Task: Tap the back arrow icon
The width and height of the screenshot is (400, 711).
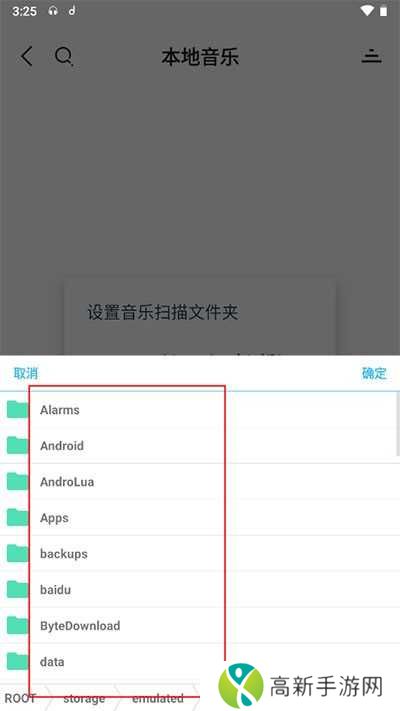Action: (x=27, y=57)
